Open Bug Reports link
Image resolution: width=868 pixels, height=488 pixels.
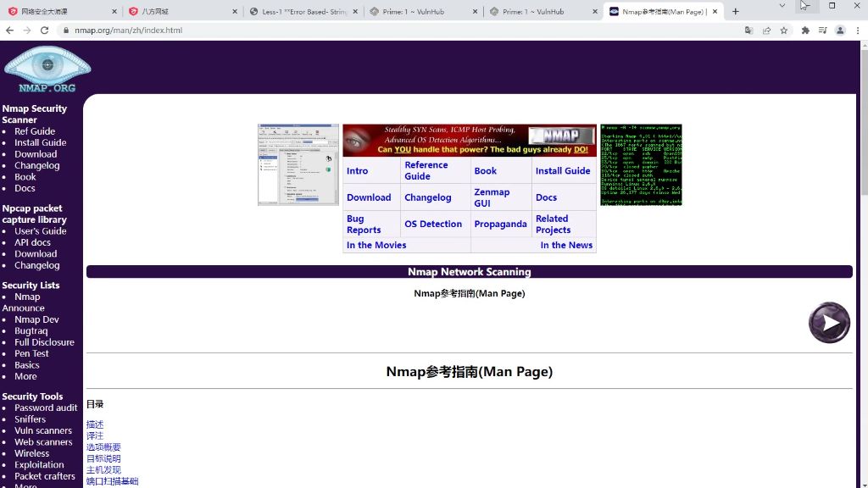(364, 224)
